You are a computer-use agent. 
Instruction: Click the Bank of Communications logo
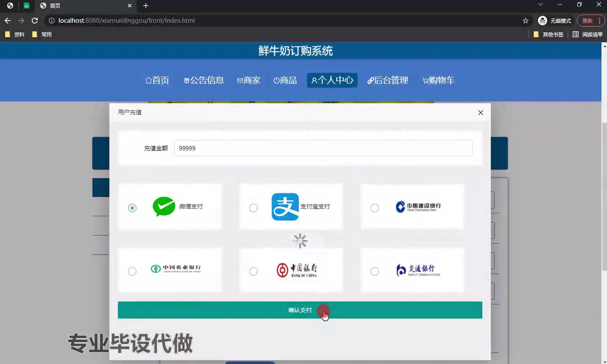[x=418, y=270]
